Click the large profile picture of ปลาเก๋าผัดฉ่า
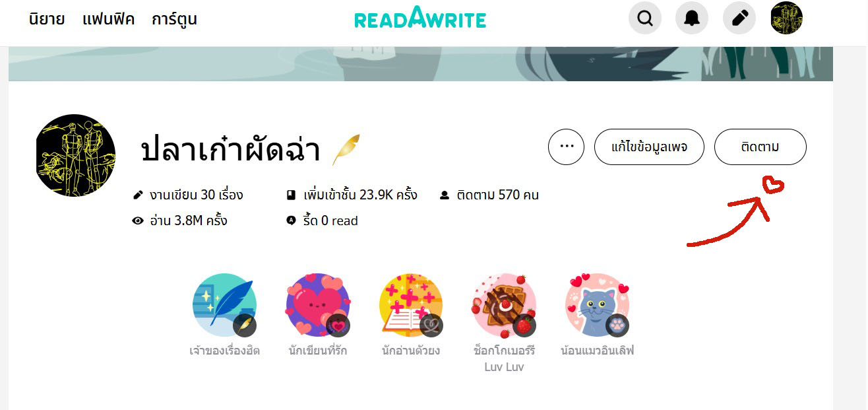This screenshot has height=410, width=868. (76, 155)
